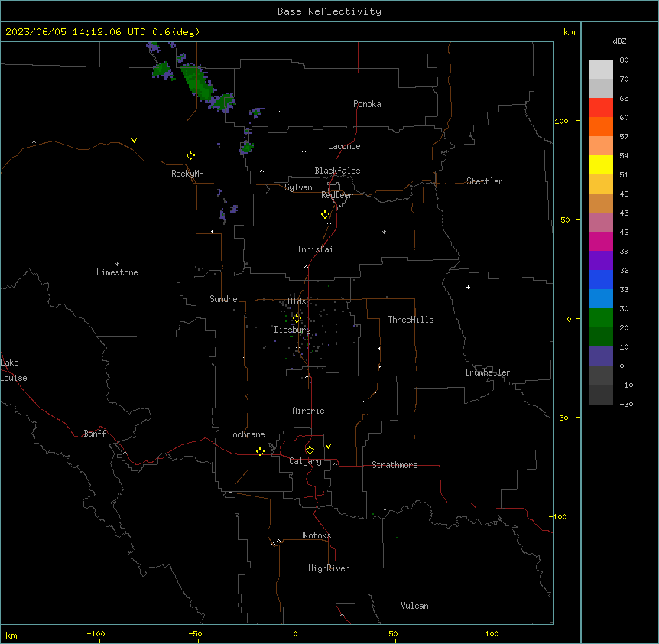The height and width of the screenshot is (644, 659).
Task: Click the Stettler label
Action: [x=485, y=181]
